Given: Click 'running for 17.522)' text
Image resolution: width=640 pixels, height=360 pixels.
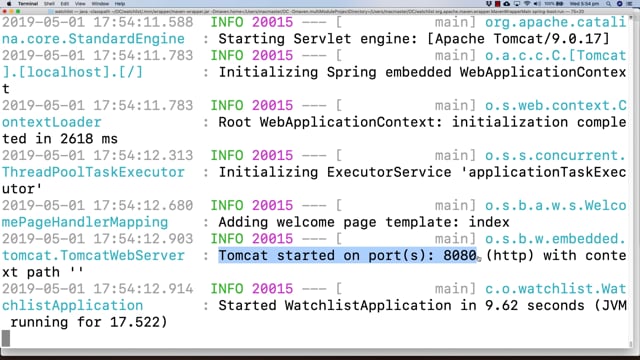Looking at the screenshot, I should 89,322.
